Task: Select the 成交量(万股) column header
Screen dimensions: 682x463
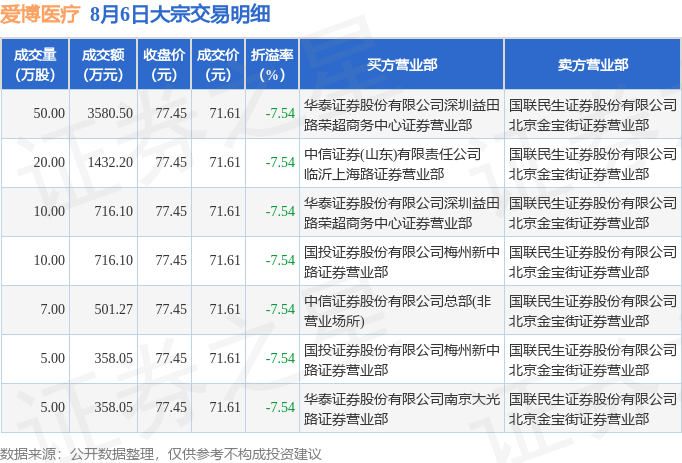Action: pyautogui.click(x=35, y=64)
